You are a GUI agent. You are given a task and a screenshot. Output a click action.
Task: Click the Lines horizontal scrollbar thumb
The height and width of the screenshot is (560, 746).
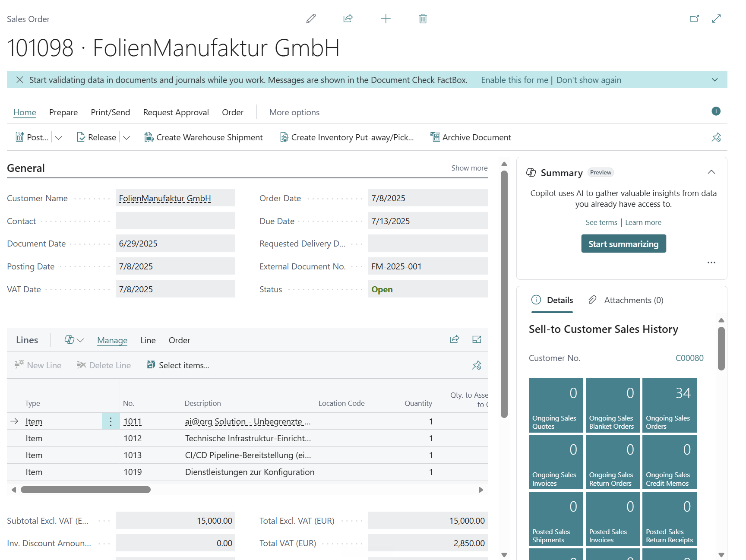coord(85,490)
